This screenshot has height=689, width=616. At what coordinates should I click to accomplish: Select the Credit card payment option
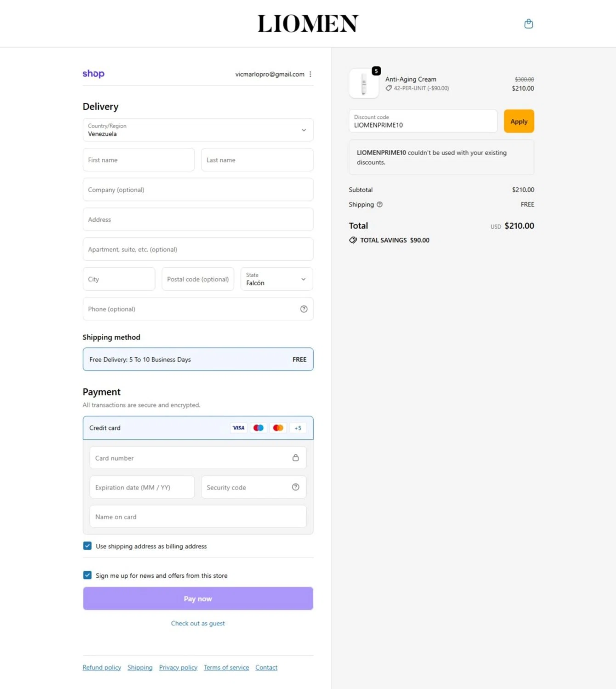(x=198, y=428)
